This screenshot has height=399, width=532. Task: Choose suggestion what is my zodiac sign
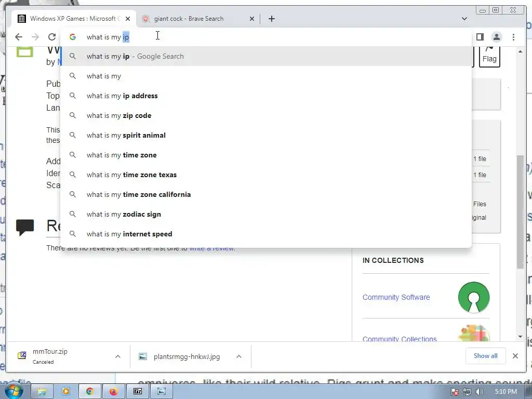click(x=266, y=214)
